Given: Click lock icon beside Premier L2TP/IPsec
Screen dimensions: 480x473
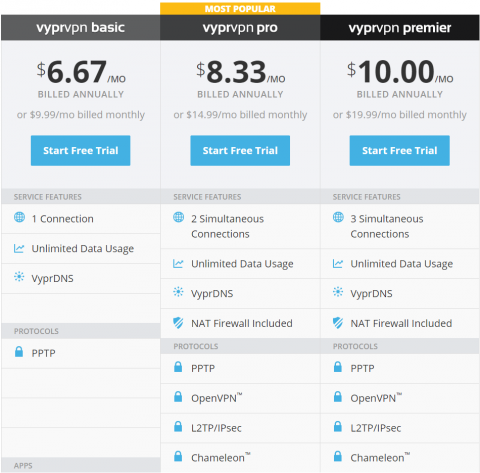Looking at the screenshot, I should coord(338,426).
